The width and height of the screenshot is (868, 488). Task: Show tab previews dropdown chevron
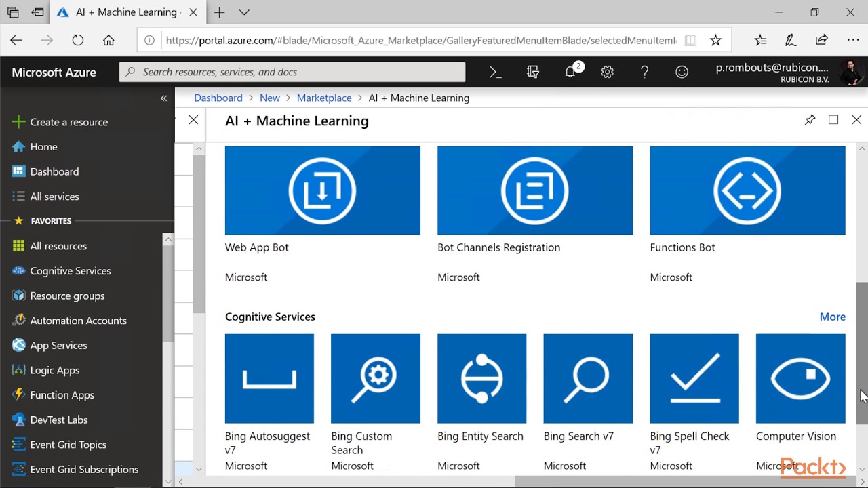coord(244,12)
